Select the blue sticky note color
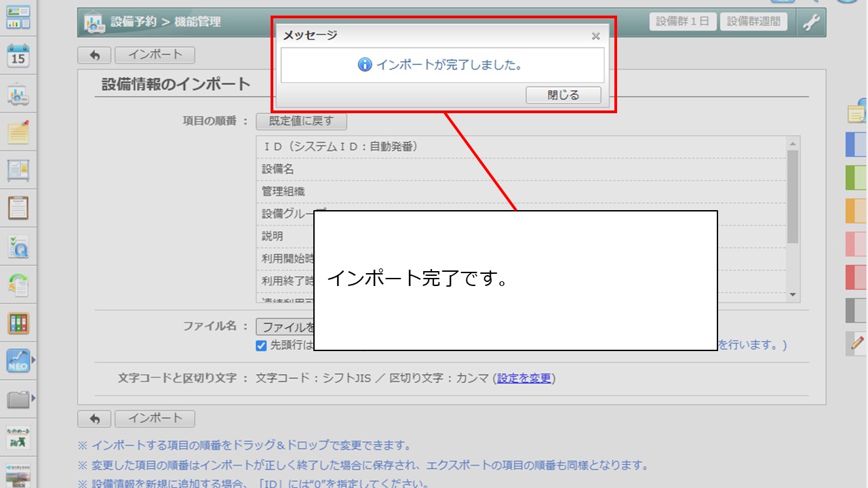The width and height of the screenshot is (868, 488). [x=856, y=144]
